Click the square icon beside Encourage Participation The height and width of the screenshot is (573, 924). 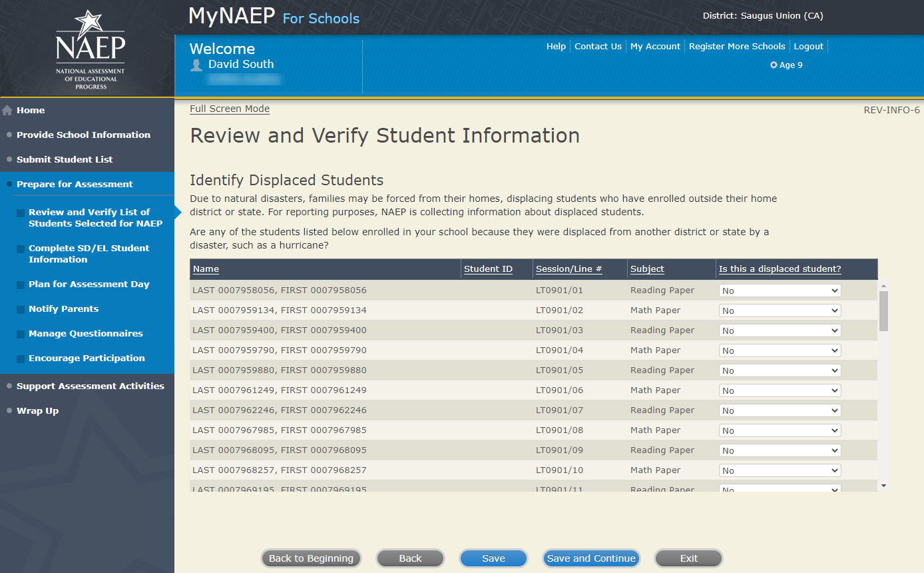[x=21, y=358]
